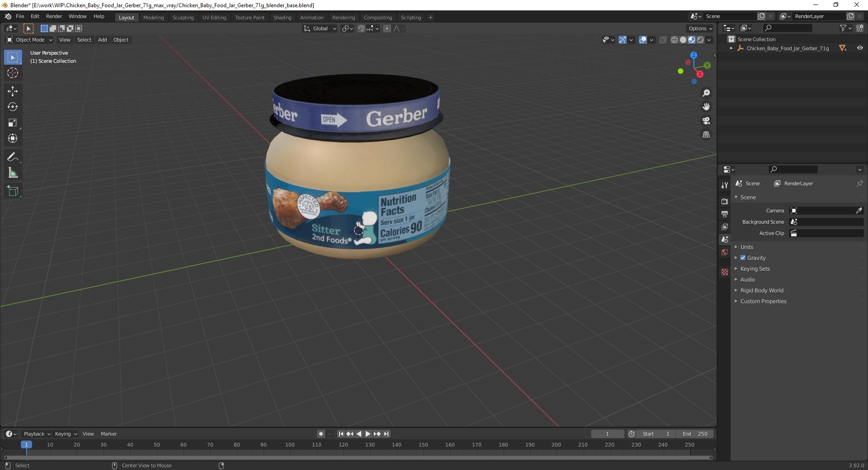Toggle camera view icon in viewport
This screenshot has width=868, height=470.
pyautogui.click(x=706, y=121)
